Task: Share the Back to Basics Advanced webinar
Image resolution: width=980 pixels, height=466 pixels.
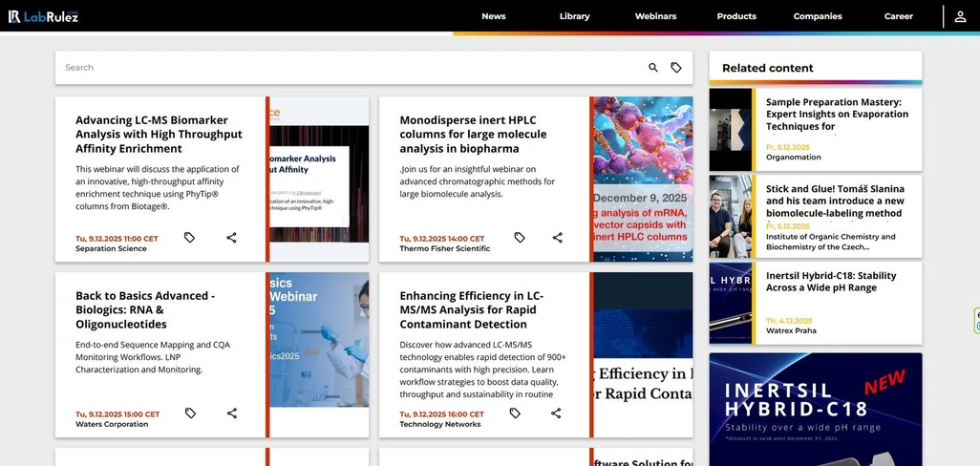Action: 232,413
